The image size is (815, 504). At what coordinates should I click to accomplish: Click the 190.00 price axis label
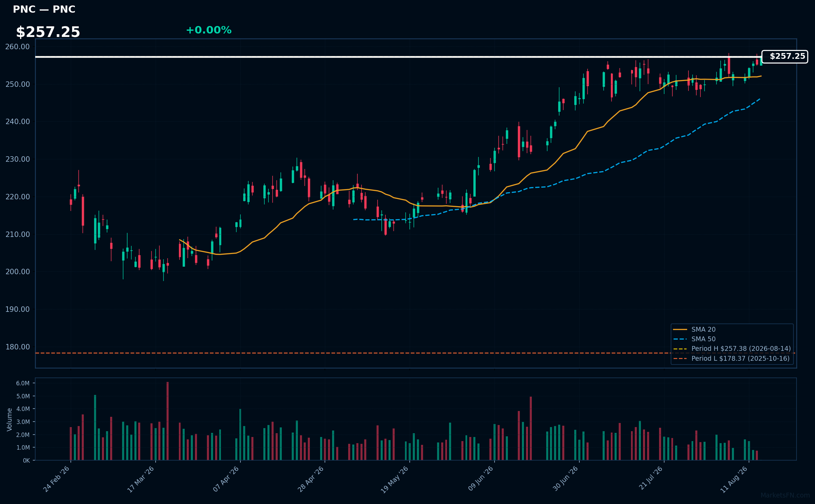point(17,309)
